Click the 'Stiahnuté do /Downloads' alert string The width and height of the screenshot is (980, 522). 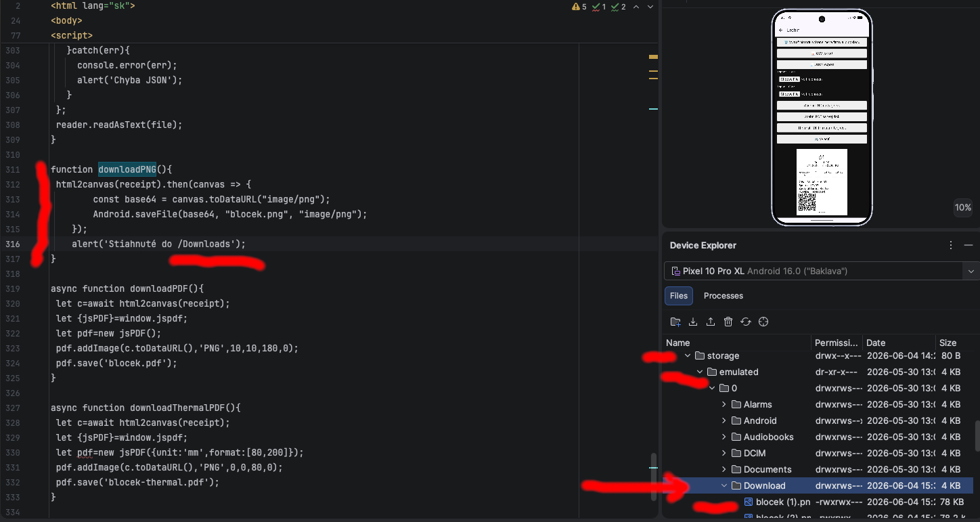click(x=170, y=244)
